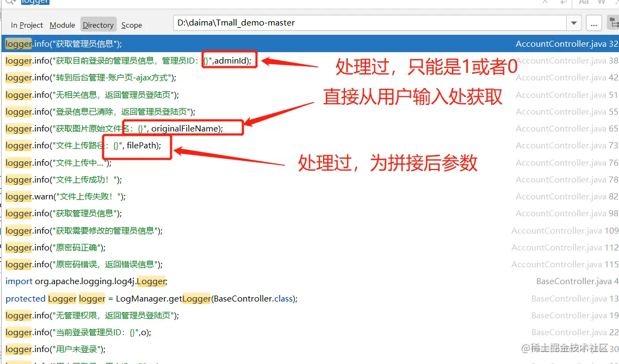The image size is (619, 364).
Task: Open result logging adminId at AccountController.java 38
Action: click(x=310, y=61)
